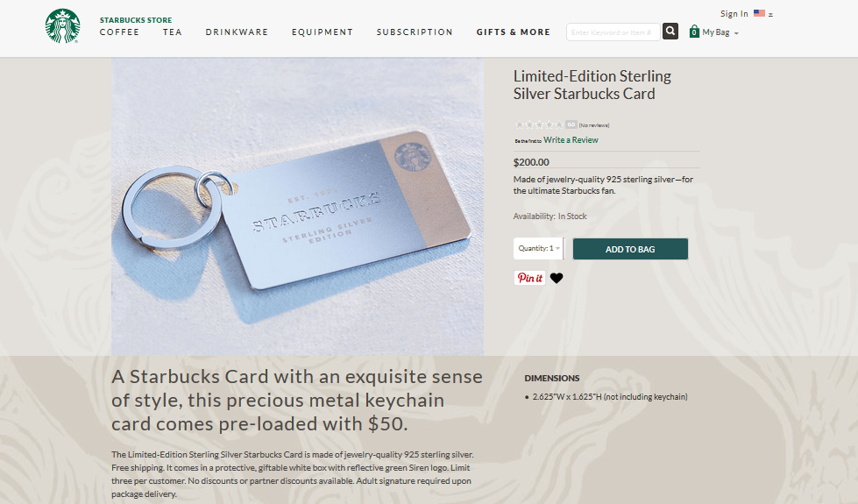Open the Coffee menu
Screen dimensions: 858x504
[119, 32]
